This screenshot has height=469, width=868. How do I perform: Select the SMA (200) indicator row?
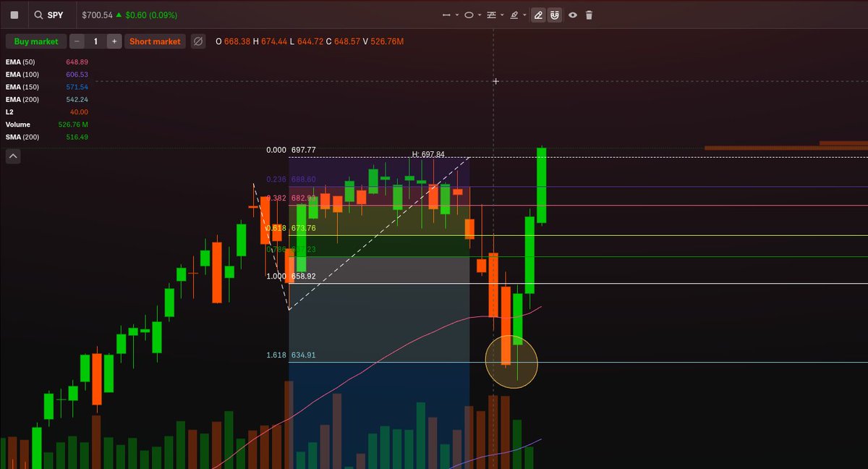(47, 137)
